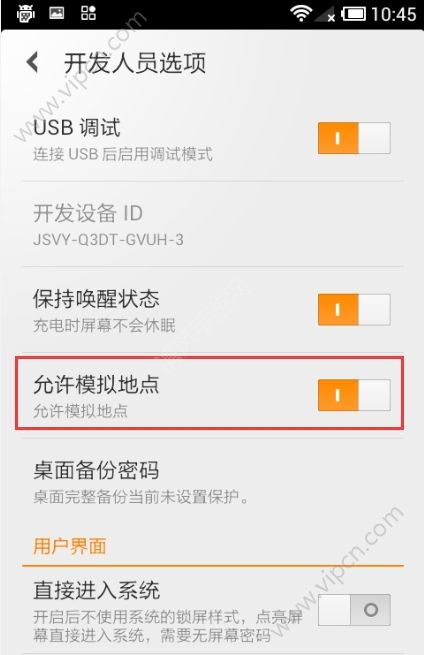Turn off the USB 调试 switch
Screen dimensions: 424x655
coord(354,138)
